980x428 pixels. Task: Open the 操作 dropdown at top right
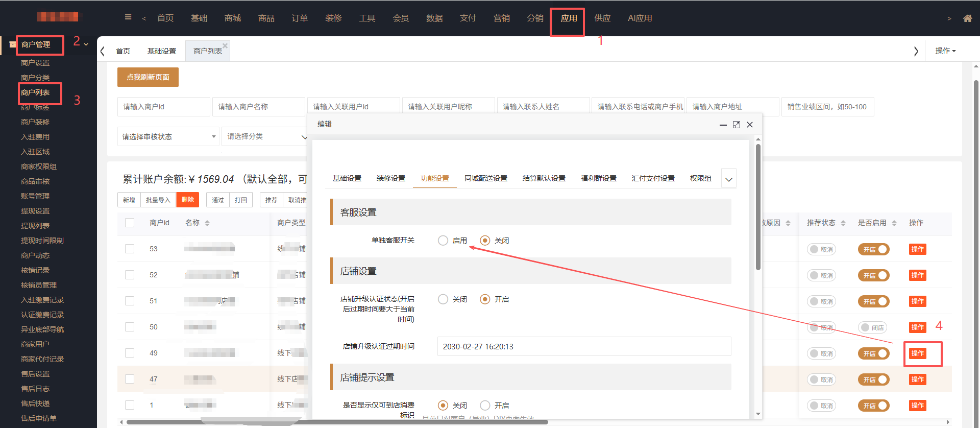coord(945,51)
